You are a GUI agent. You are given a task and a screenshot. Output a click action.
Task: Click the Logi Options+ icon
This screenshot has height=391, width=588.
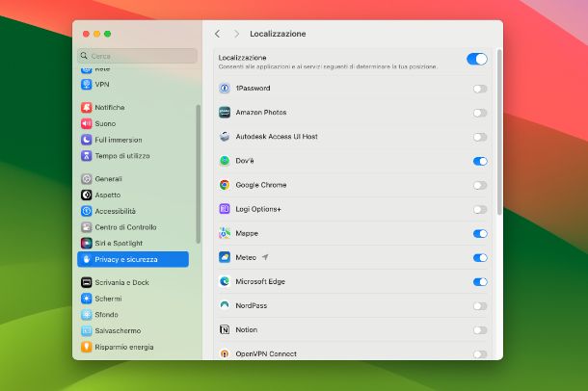coord(225,209)
